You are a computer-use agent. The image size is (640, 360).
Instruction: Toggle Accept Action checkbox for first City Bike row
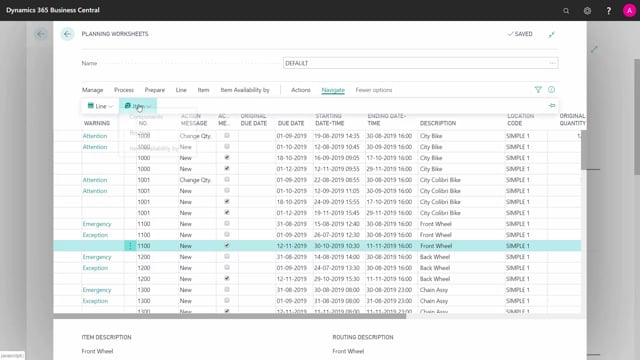(227, 136)
